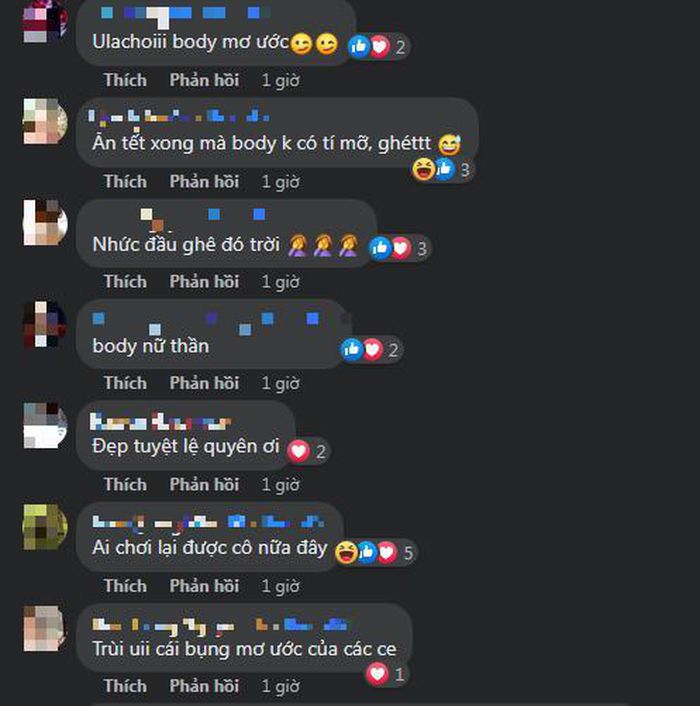Like the 'Trùi uii cái bụng' comment
700x706 pixels.
[125, 686]
